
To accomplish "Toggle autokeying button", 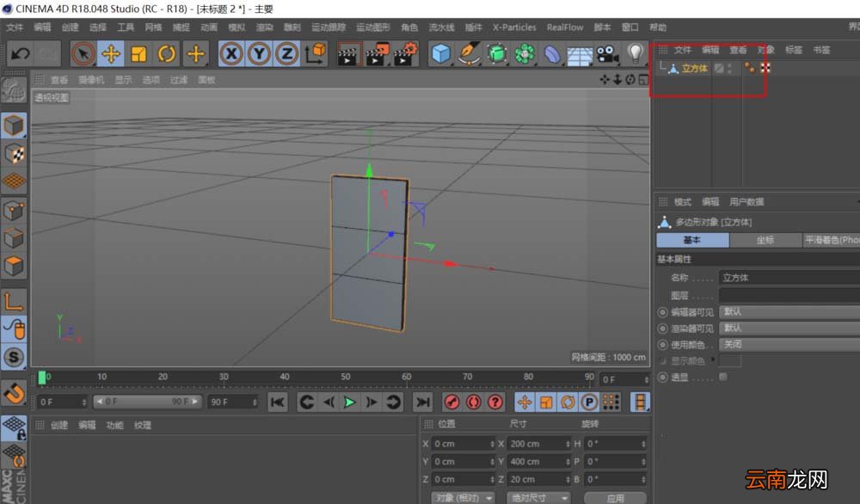I will tap(473, 402).
